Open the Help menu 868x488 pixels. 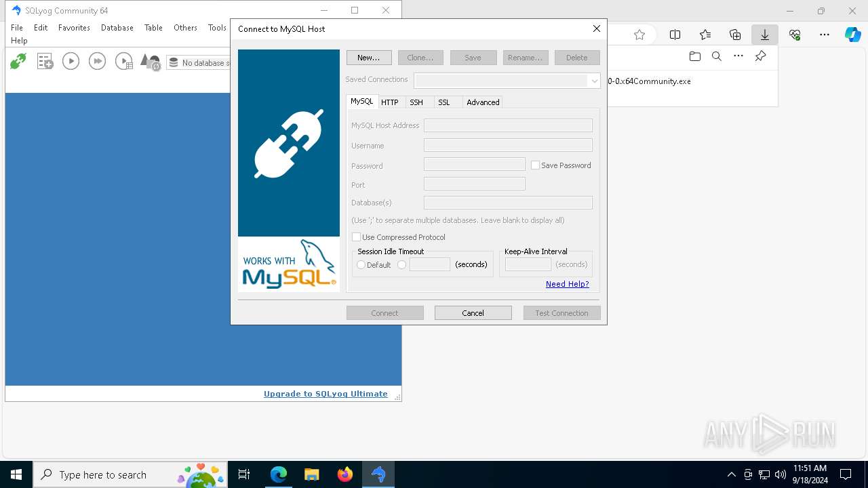19,41
